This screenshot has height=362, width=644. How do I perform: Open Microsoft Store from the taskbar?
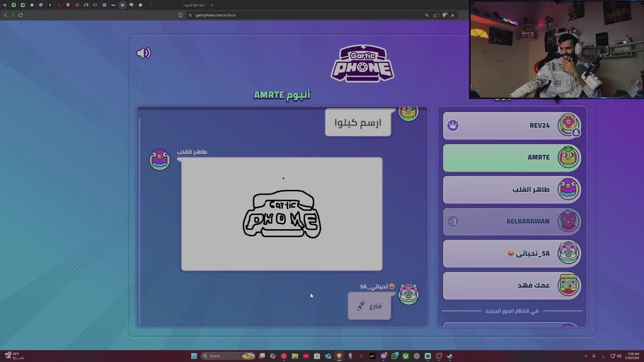click(317, 356)
